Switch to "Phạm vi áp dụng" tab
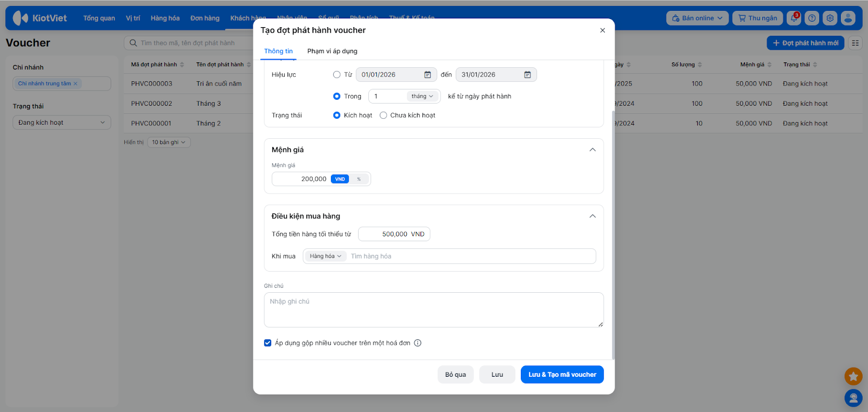The image size is (868, 412). 332,51
